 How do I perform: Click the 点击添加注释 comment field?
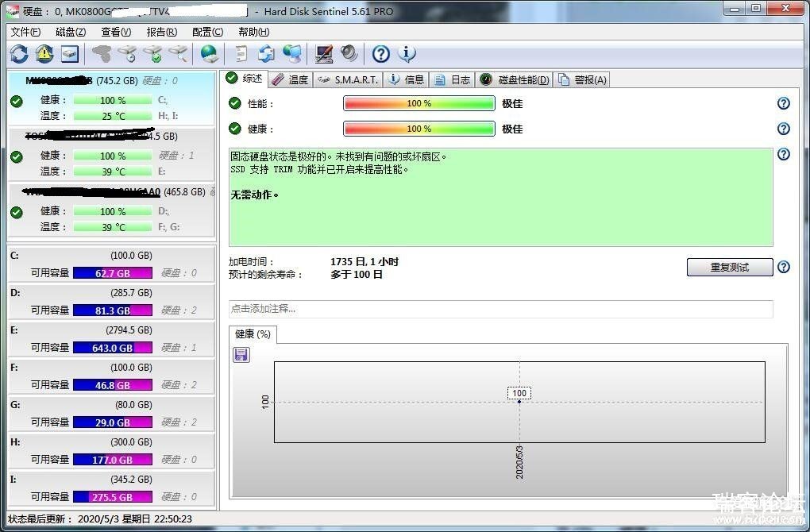[x=501, y=309]
